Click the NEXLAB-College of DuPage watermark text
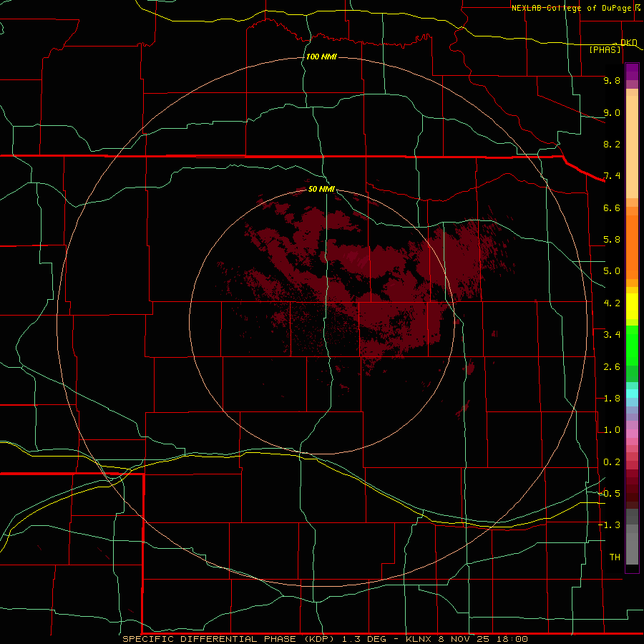Image resolution: width=644 pixels, height=644 pixels. 571,8
